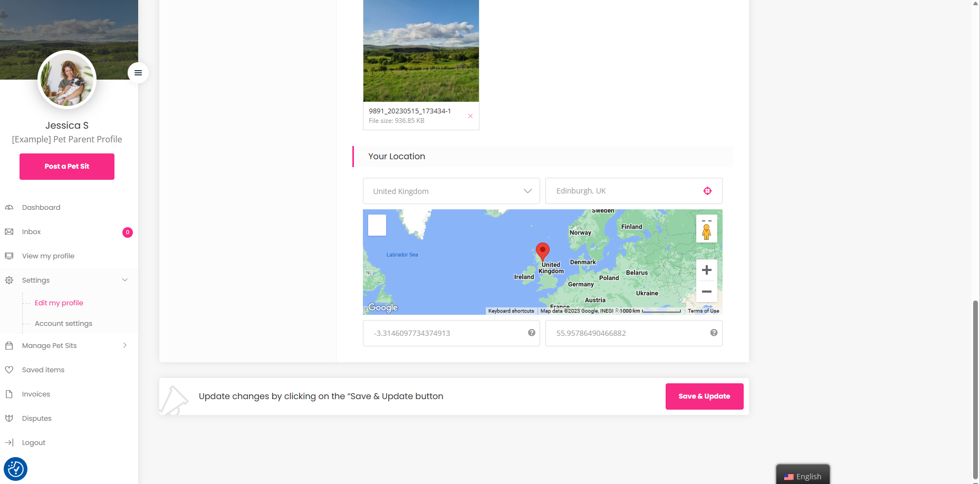Click the Invoices document icon
This screenshot has width=980, height=484.
coord(9,394)
